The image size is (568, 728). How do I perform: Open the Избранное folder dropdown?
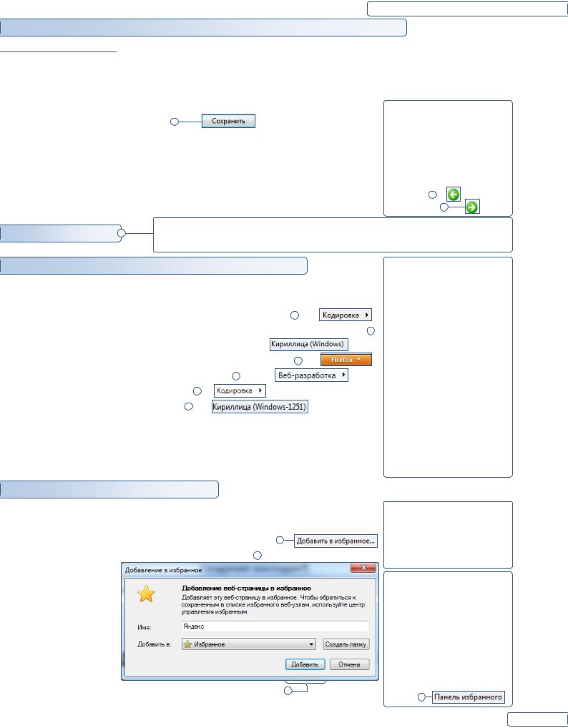[x=248, y=644]
